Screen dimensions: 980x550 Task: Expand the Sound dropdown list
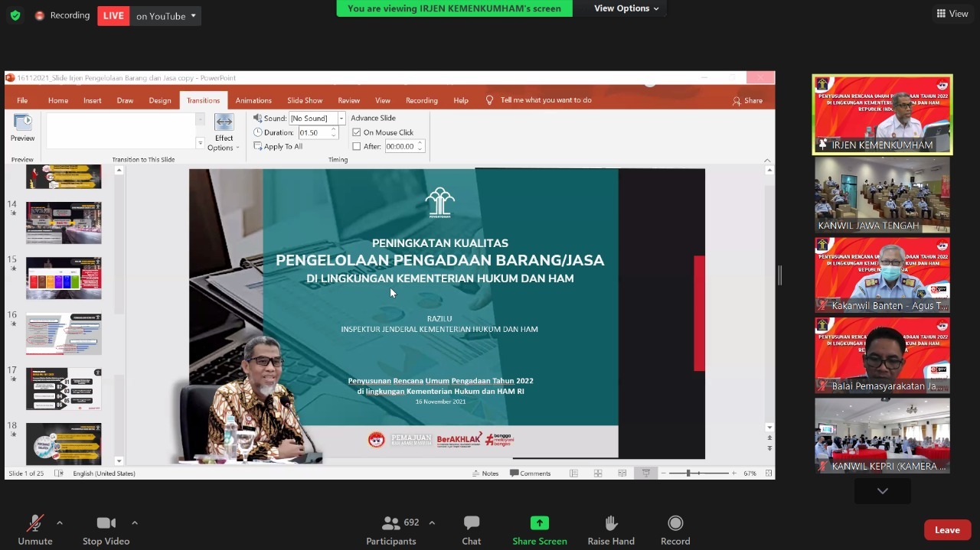(341, 119)
